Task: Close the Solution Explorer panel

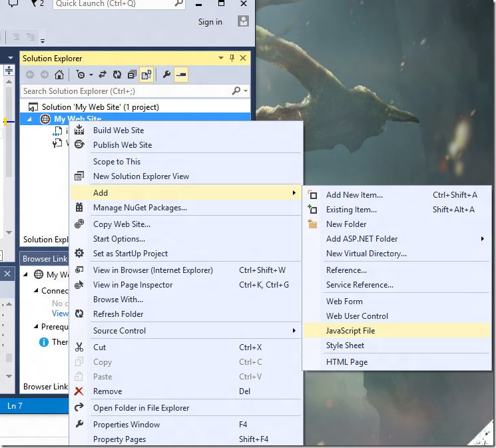Action: (x=243, y=58)
